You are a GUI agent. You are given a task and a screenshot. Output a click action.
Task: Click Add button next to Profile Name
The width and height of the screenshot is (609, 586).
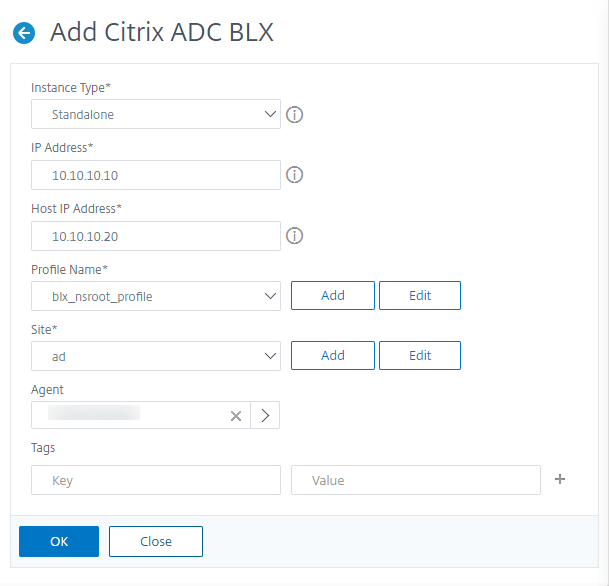[333, 296]
